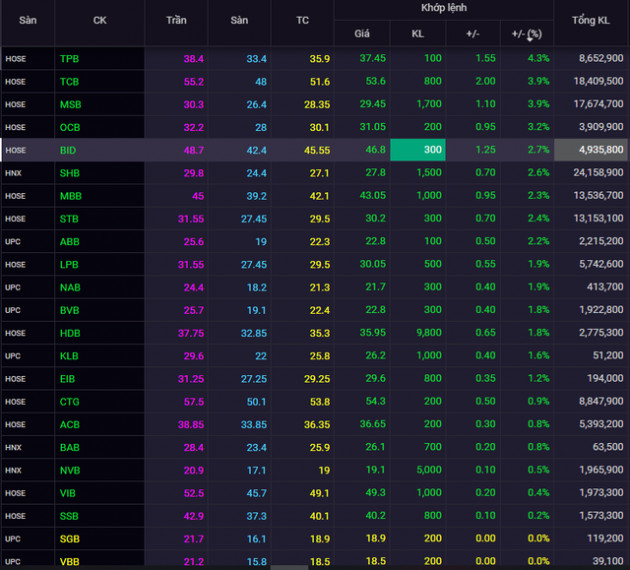The height and width of the screenshot is (570, 630).
Task: Open the BVB stock ticker
Action: click(x=70, y=311)
